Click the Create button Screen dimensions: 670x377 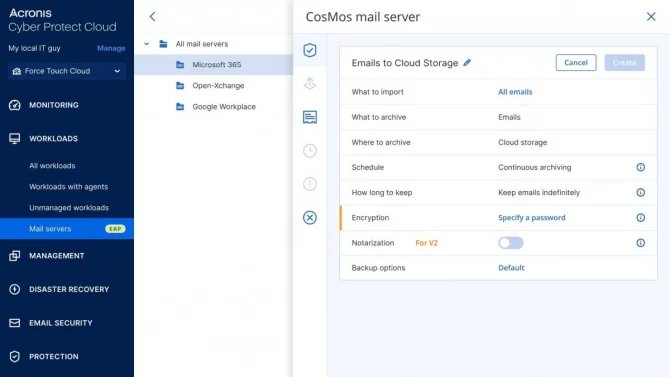point(624,62)
